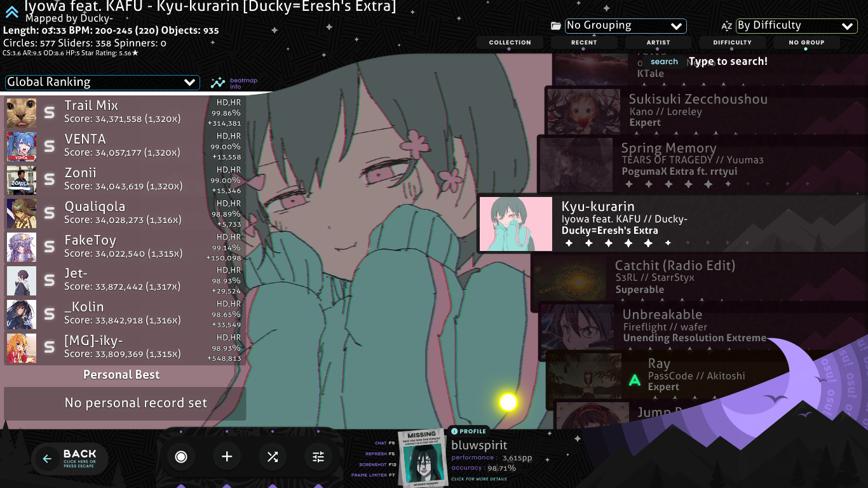Go back using the BACK arrow button

pos(70,458)
